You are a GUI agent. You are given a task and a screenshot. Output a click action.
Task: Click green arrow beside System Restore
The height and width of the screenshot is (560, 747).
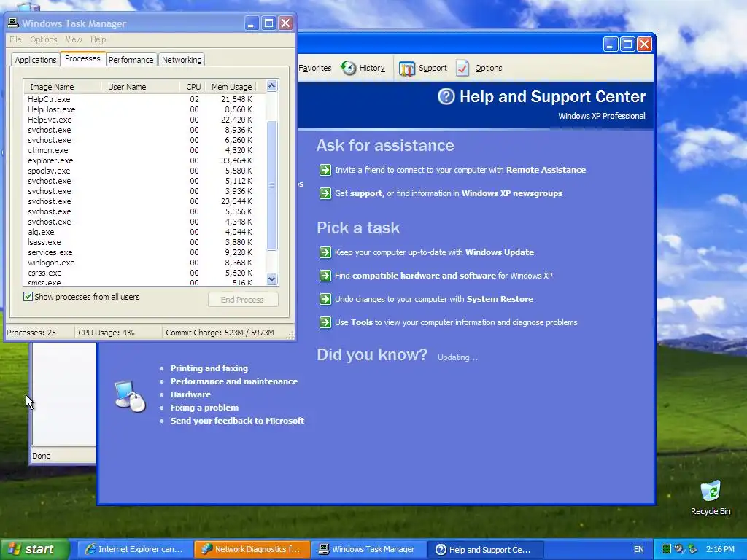click(x=325, y=299)
